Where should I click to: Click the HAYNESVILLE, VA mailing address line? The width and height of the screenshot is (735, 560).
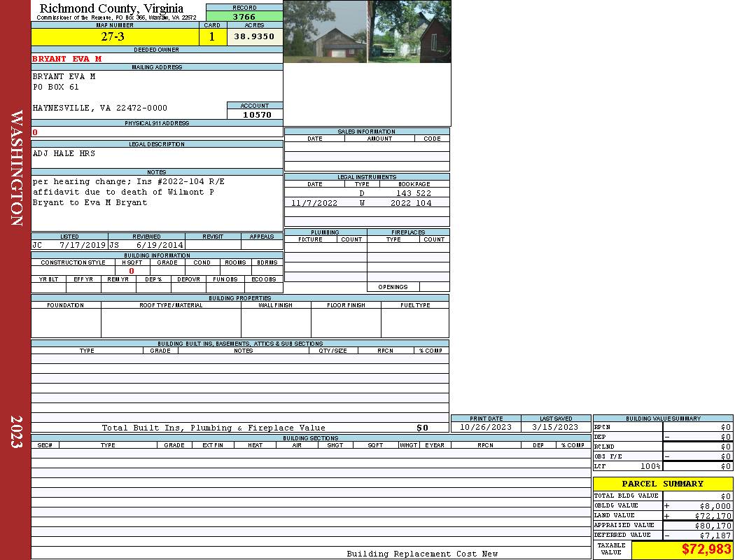click(x=100, y=108)
